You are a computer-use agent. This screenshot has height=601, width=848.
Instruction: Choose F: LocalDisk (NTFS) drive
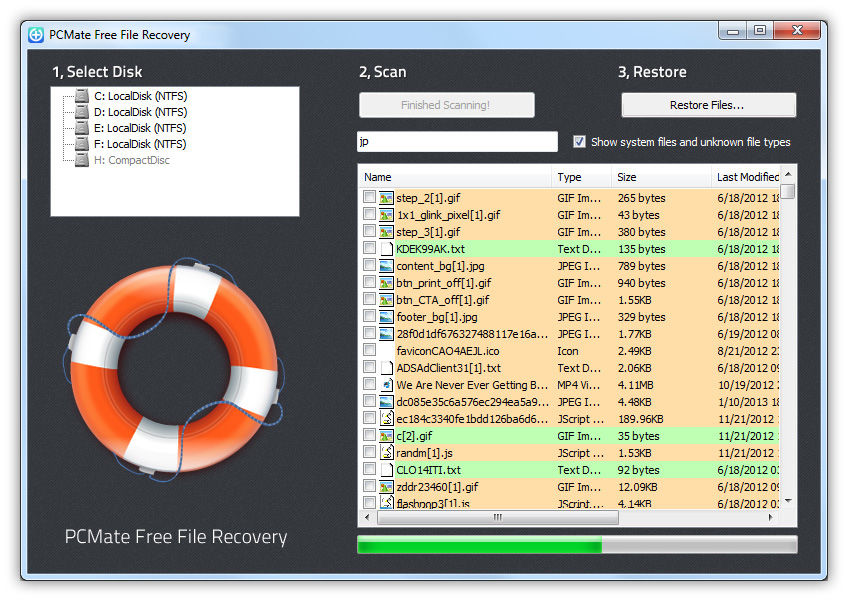click(x=140, y=144)
